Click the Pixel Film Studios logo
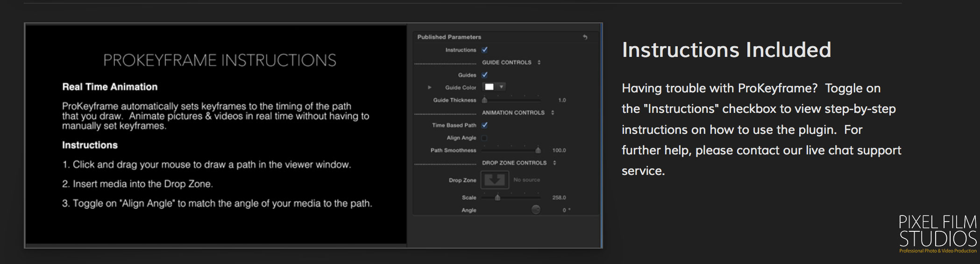980x264 pixels. coord(937,234)
